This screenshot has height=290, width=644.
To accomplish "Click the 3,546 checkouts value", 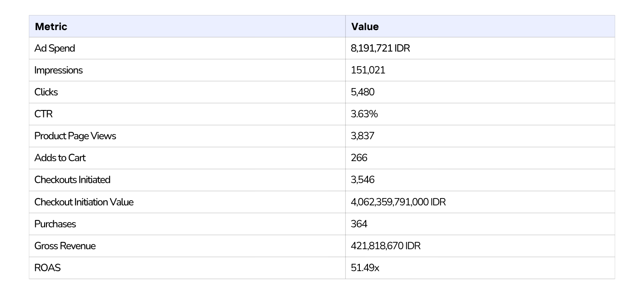I will tap(363, 180).
